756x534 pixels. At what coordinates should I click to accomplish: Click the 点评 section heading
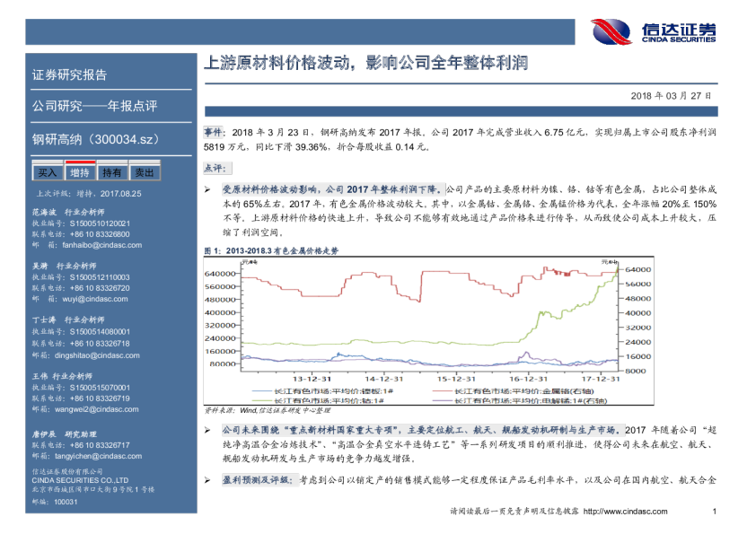click(215, 168)
